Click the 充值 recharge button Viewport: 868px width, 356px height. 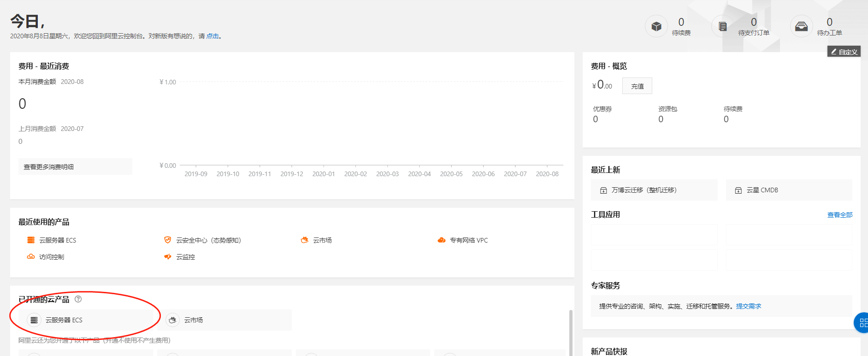pos(637,86)
